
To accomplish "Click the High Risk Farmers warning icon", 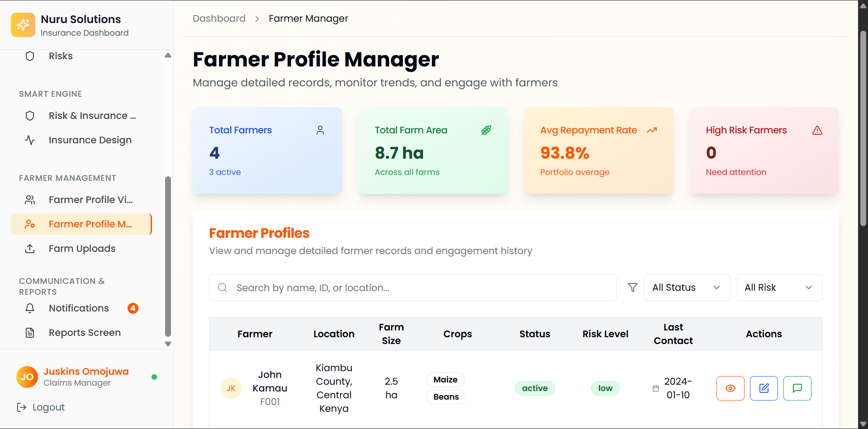I will click(817, 130).
